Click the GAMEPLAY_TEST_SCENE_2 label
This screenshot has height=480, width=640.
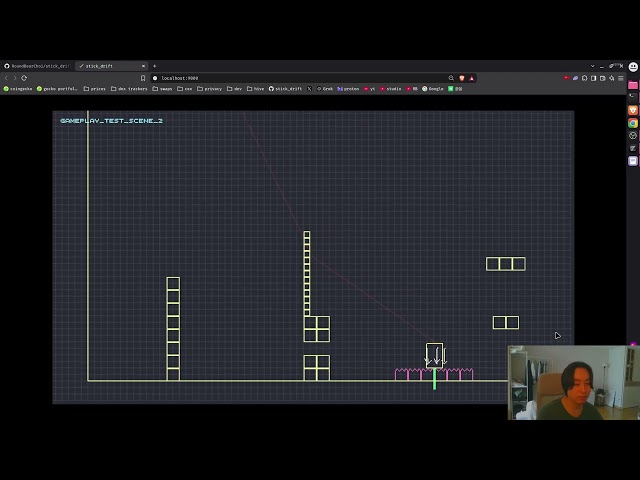[x=111, y=121]
